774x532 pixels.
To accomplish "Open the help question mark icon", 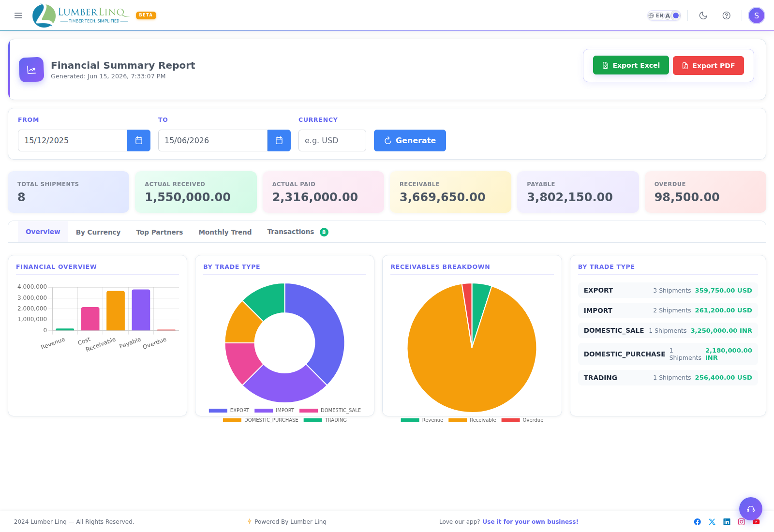I will (727, 15).
